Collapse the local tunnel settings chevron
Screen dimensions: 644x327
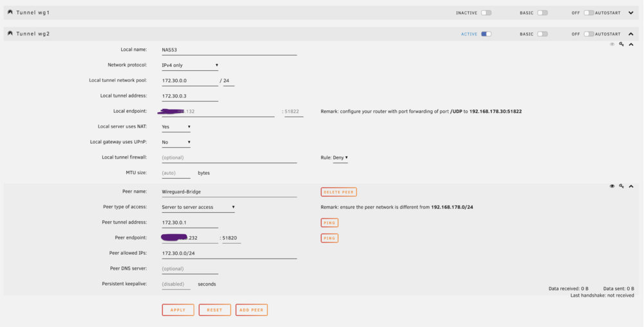pyautogui.click(x=631, y=44)
